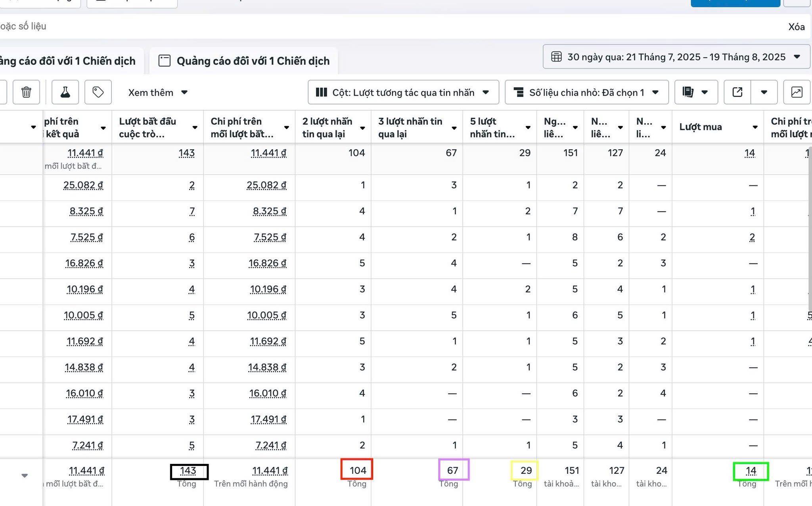Click the 143 total in top summary row
The height and width of the screenshot is (506, 812).
(x=186, y=153)
